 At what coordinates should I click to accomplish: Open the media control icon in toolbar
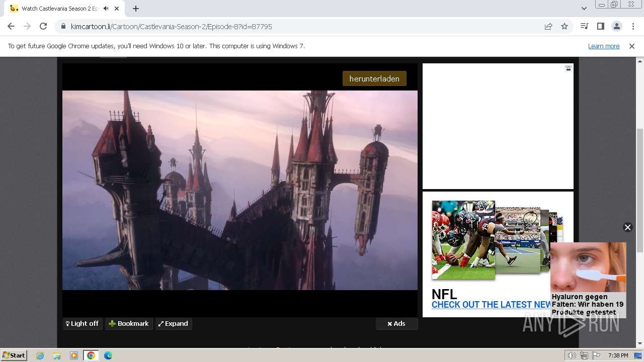click(x=584, y=26)
